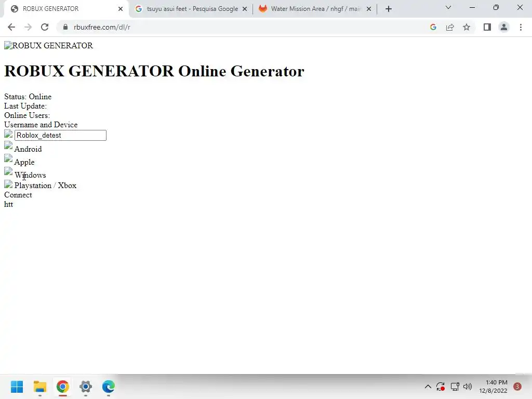Click the broken image icon next to Android
Screen dimensions: 532x399
pos(8,146)
